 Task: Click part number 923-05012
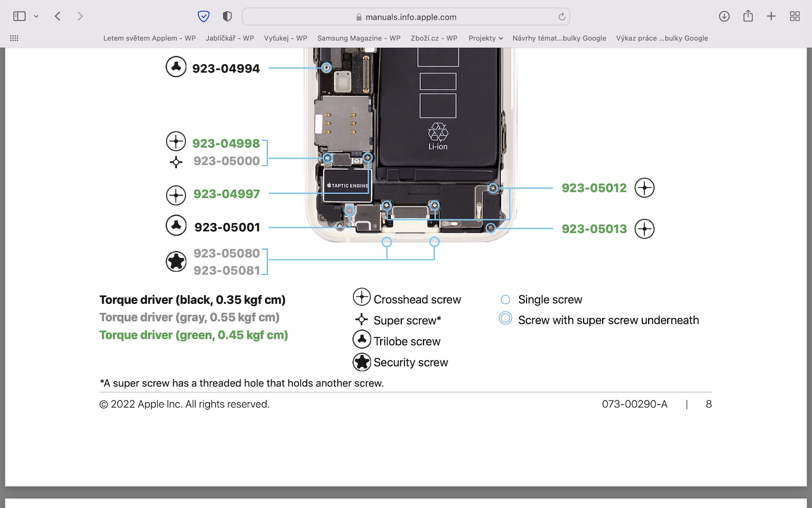[594, 188]
